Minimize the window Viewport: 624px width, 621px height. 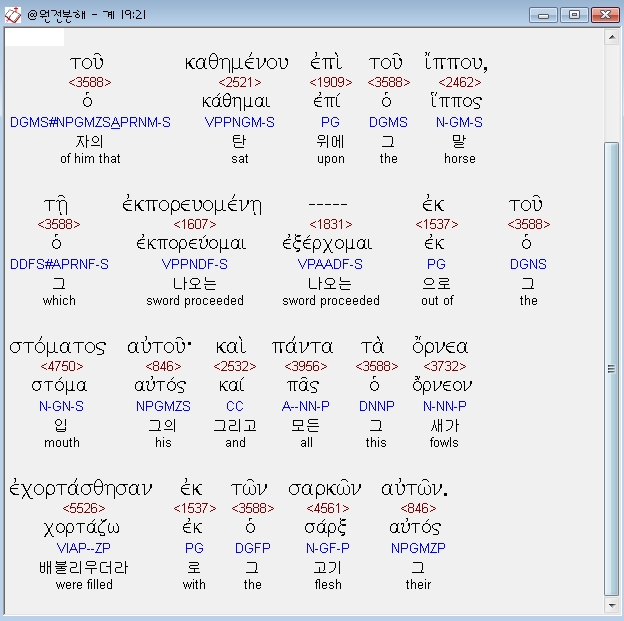tap(543, 15)
